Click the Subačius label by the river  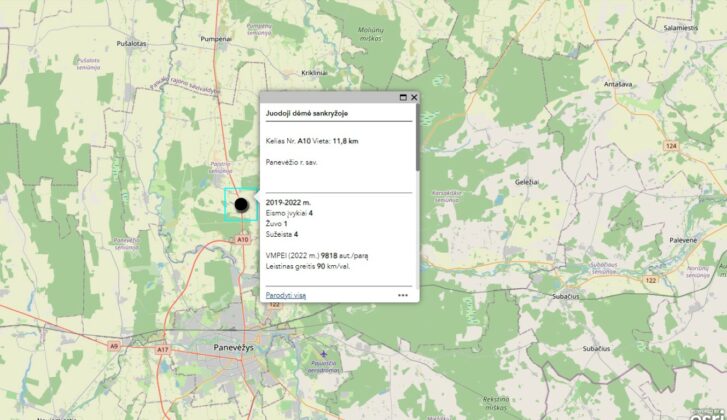click(x=566, y=296)
